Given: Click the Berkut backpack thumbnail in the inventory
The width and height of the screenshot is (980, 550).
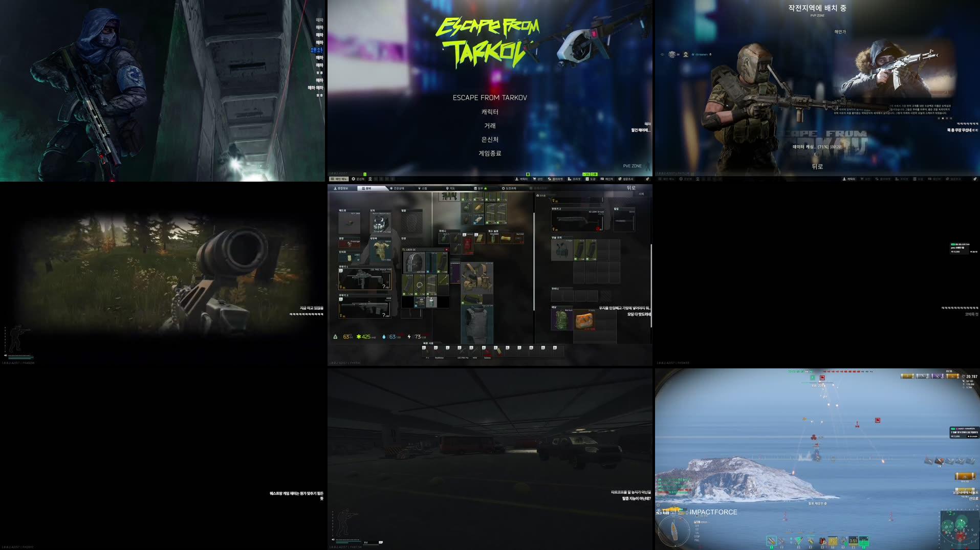Looking at the screenshot, I should (x=561, y=318).
